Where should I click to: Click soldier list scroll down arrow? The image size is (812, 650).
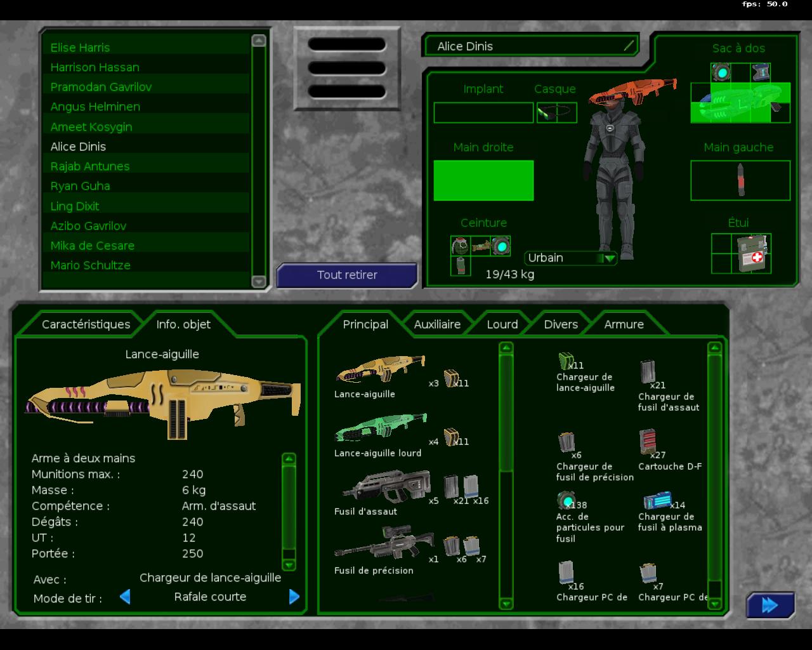pyautogui.click(x=259, y=281)
